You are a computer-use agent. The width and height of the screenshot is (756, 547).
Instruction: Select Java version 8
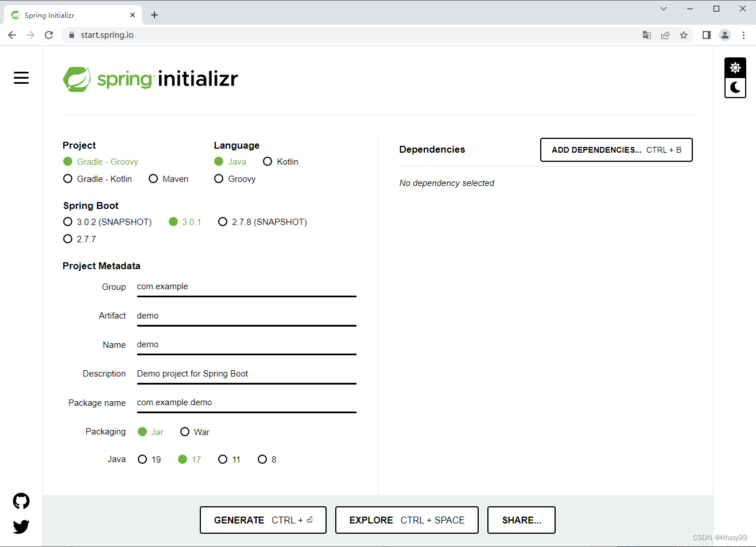pos(267,460)
